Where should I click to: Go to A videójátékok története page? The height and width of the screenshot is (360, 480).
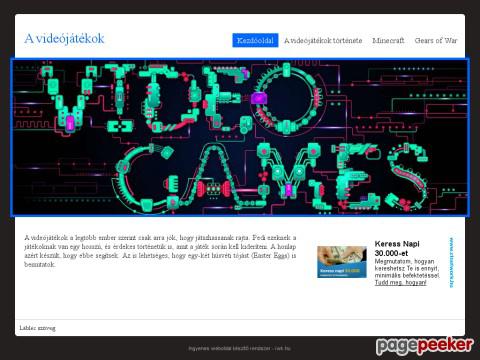pyautogui.click(x=323, y=40)
